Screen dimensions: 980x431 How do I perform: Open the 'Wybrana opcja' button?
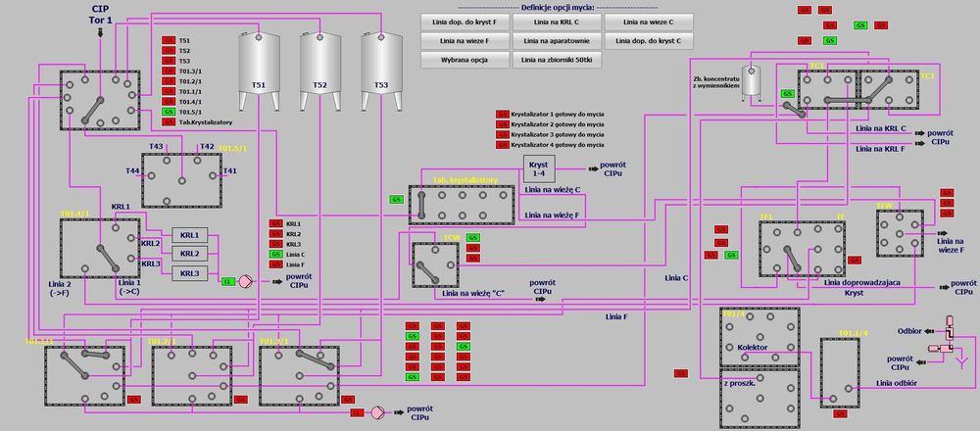pyautogui.click(x=465, y=60)
